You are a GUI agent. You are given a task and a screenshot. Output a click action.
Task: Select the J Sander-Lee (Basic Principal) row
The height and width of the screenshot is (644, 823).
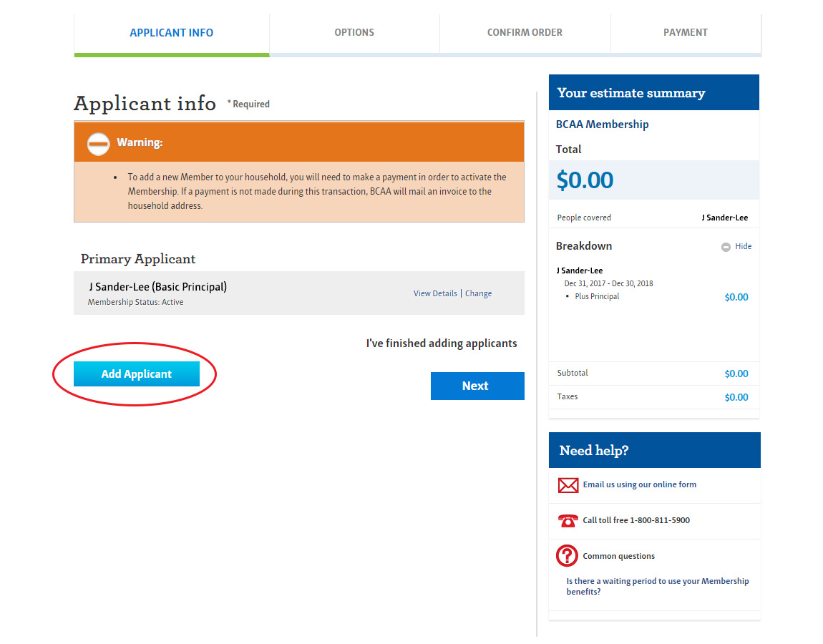click(x=158, y=287)
